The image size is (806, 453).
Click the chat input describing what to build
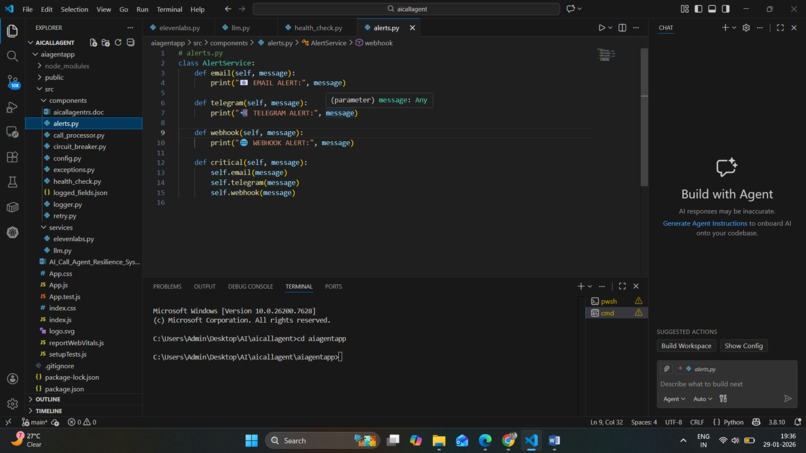click(x=727, y=384)
